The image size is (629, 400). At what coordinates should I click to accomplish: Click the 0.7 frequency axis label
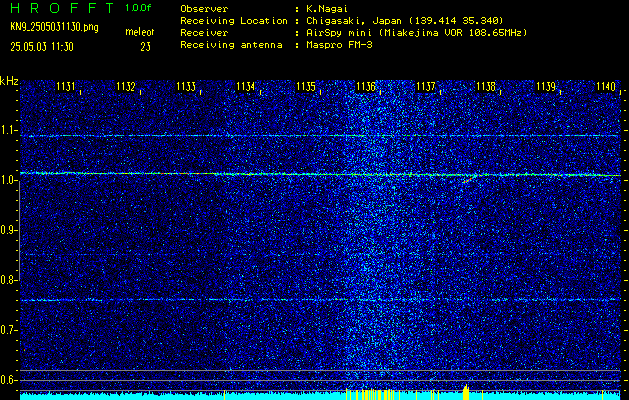coord(8,330)
